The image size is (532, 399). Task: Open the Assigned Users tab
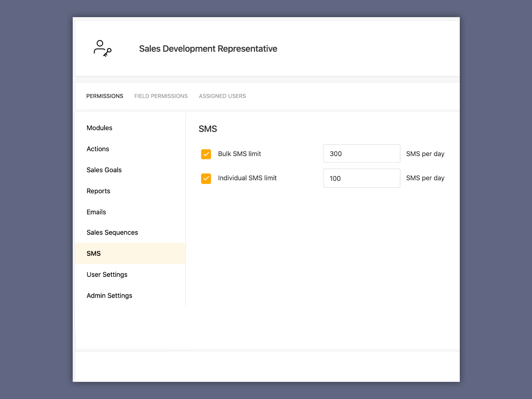coord(222,96)
